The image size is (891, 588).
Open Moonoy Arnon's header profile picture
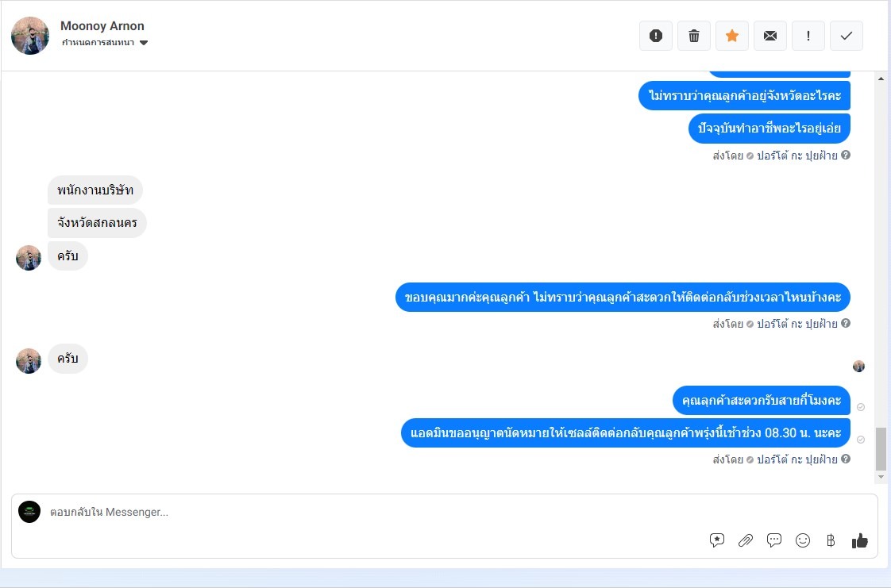[30, 36]
